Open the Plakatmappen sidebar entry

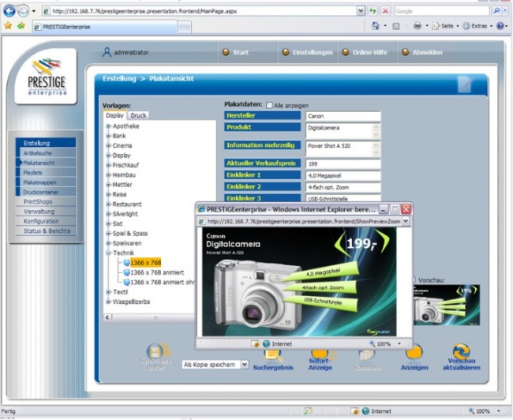click(46, 182)
